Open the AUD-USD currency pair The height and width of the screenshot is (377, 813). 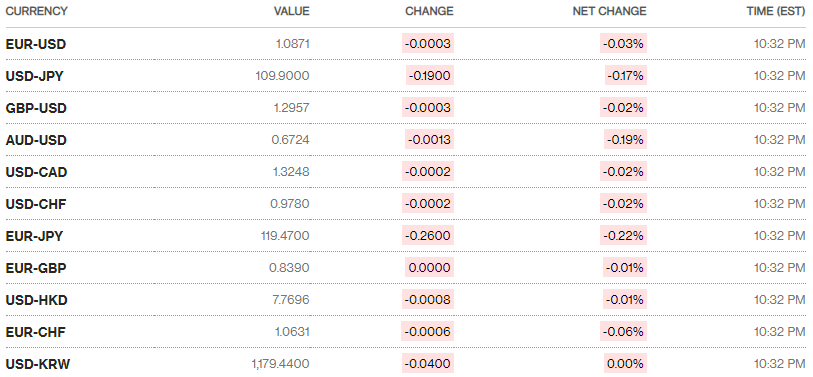36,140
